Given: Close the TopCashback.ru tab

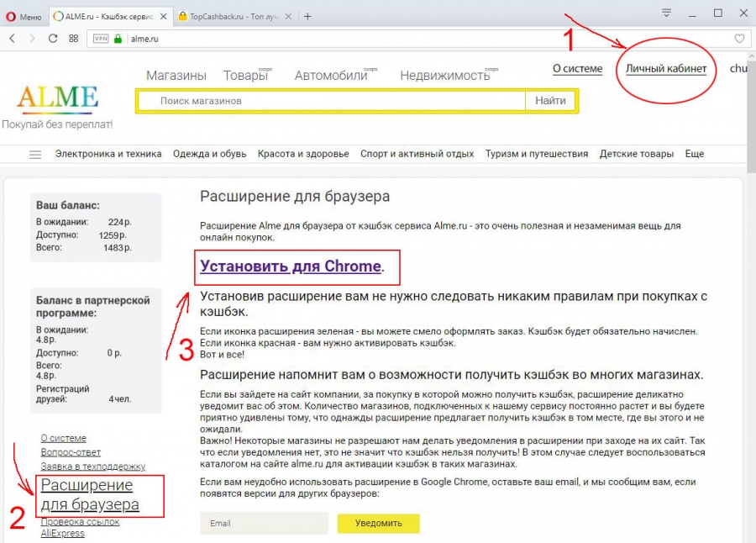Looking at the screenshot, I should pyautogui.click(x=288, y=17).
